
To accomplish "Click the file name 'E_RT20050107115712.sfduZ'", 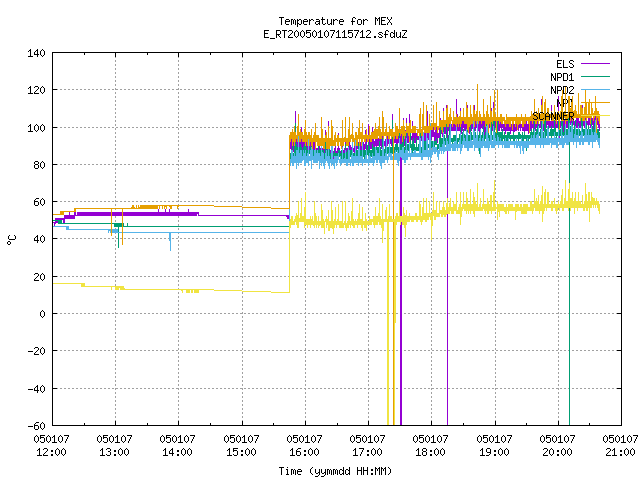I will click(x=335, y=34).
